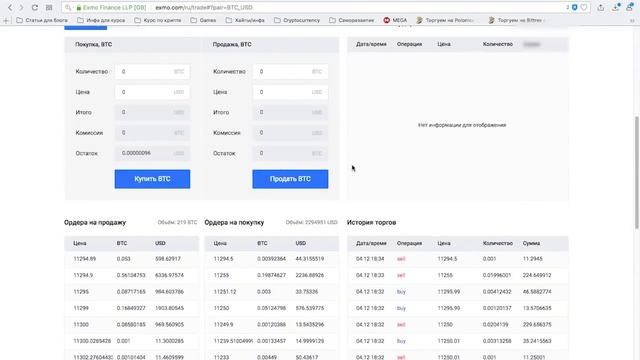Viewport: 640px width, 360px height.
Task: Click the sell 'Остаток' BTC field
Action: click(x=290, y=153)
